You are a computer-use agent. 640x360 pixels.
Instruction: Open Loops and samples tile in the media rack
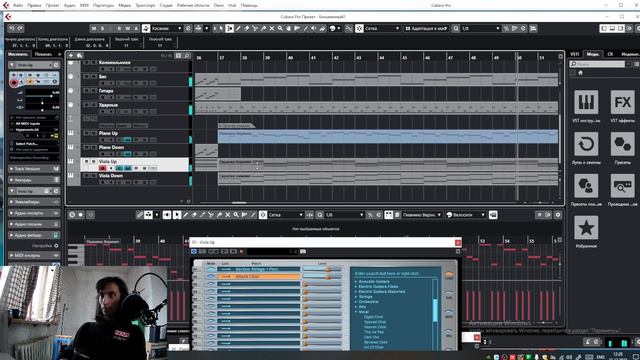point(586,144)
